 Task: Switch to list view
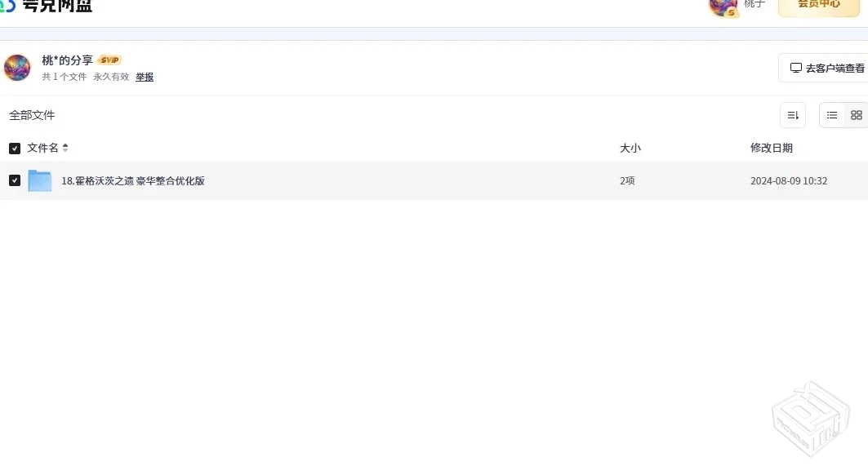[832, 115]
